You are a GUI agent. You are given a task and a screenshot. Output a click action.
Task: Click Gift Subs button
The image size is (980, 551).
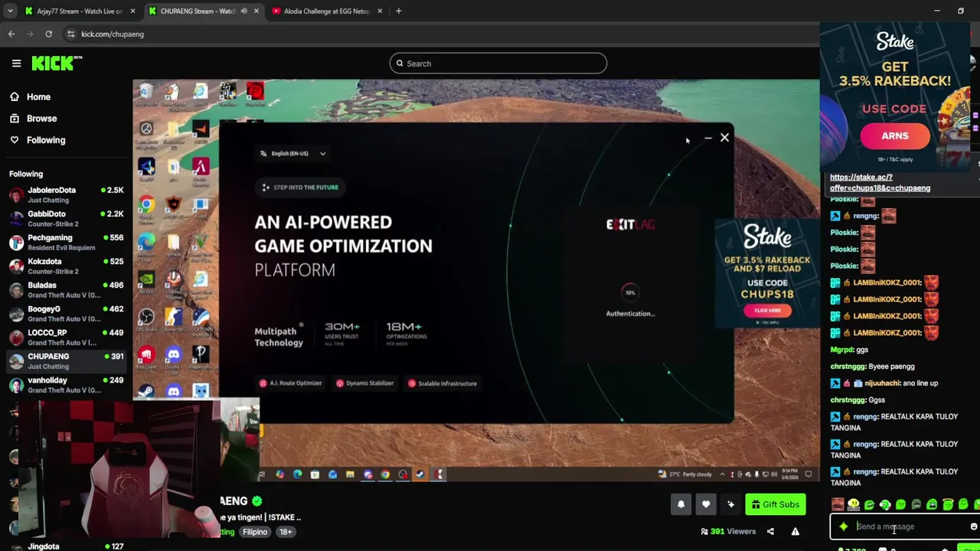[775, 504]
